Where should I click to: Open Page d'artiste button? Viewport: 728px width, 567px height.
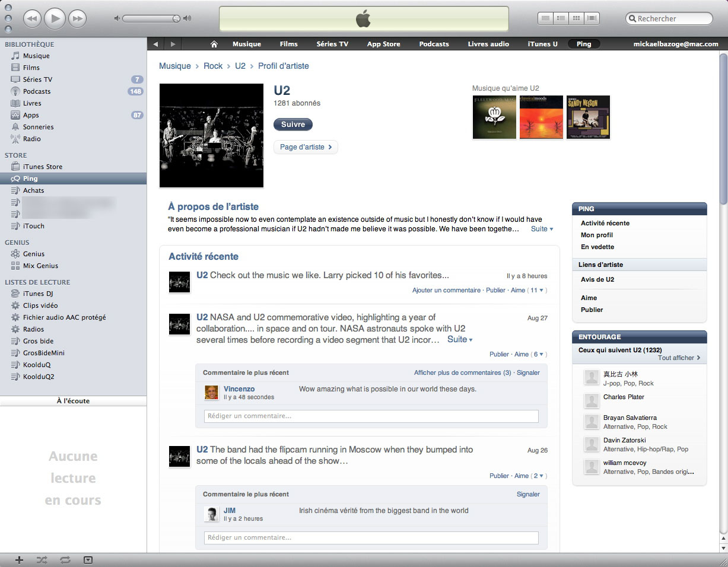click(x=306, y=146)
